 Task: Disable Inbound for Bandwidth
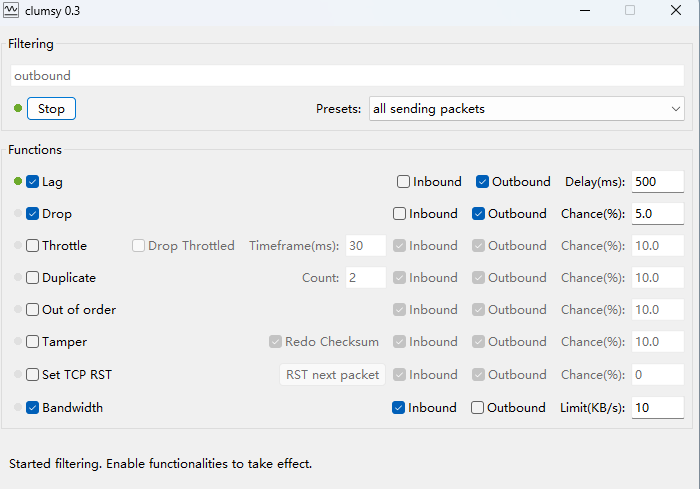click(x=398, y=408)
